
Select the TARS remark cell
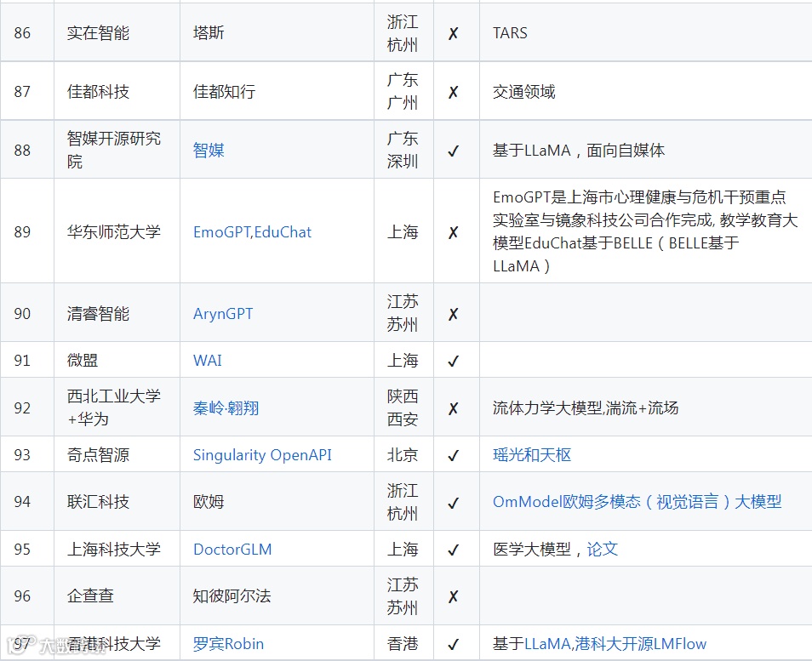click(646, 32)
